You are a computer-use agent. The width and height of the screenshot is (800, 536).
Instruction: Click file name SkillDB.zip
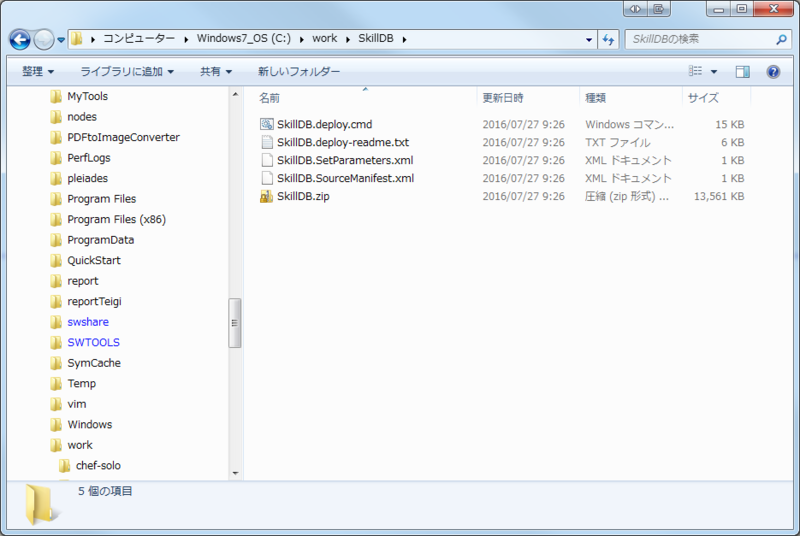303,196
